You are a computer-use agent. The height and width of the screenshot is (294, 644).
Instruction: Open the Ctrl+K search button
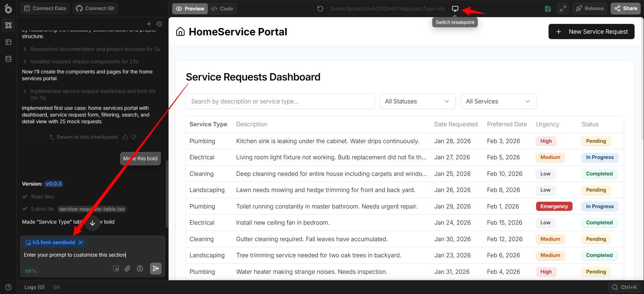coord(624,287)
